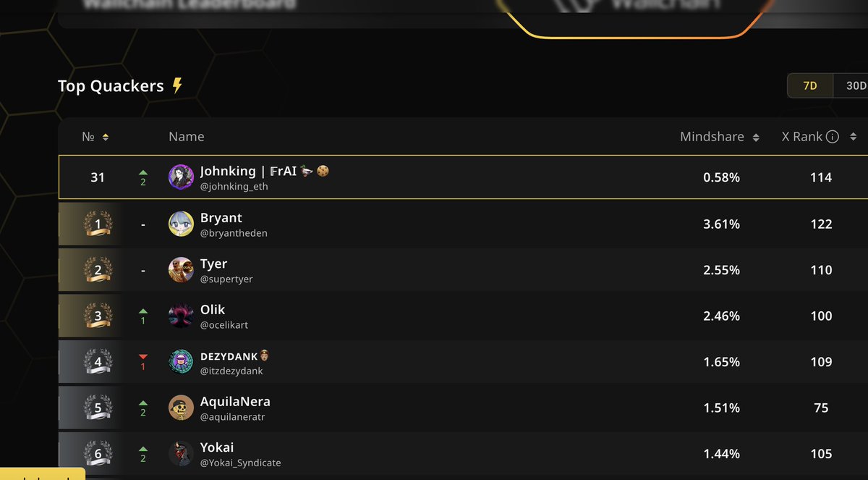This screenshot has width=868, height=480.
Task: Click AquilaNera's skull avatar
Action: (181, 408)
